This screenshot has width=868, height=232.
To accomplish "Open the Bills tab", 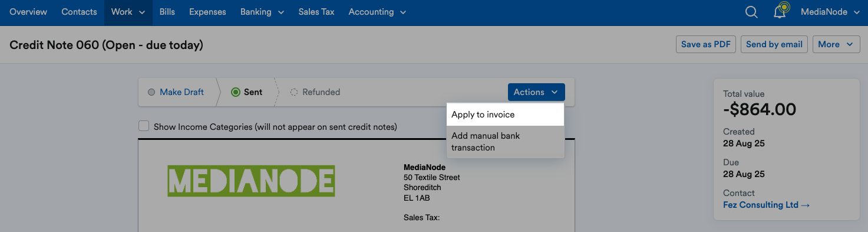I will pos(167,12).
